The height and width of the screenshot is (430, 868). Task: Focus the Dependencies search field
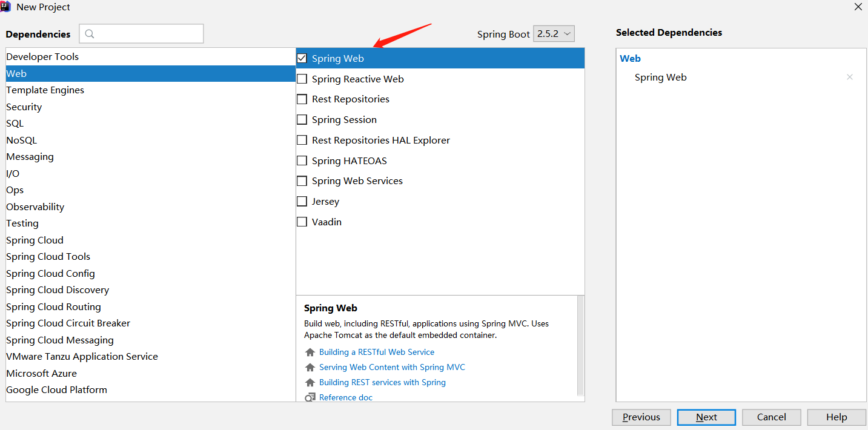click(141, 34)
